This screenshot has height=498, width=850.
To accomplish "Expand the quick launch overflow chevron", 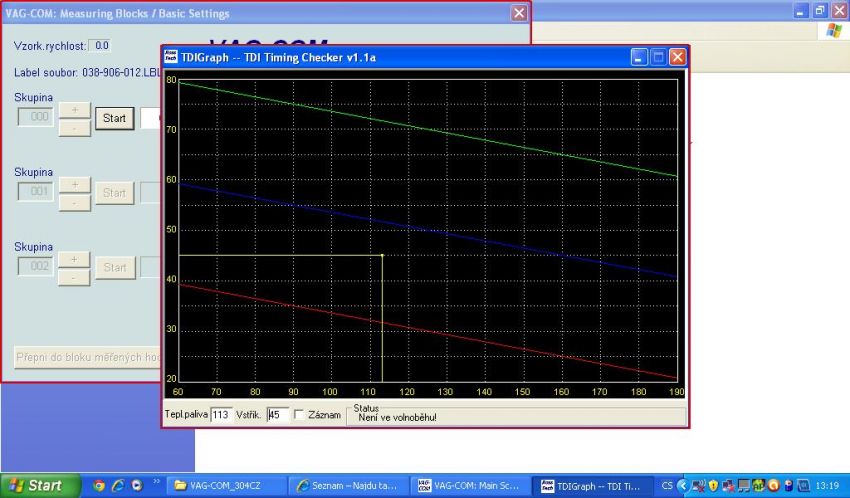I will [x=156, y=483].
